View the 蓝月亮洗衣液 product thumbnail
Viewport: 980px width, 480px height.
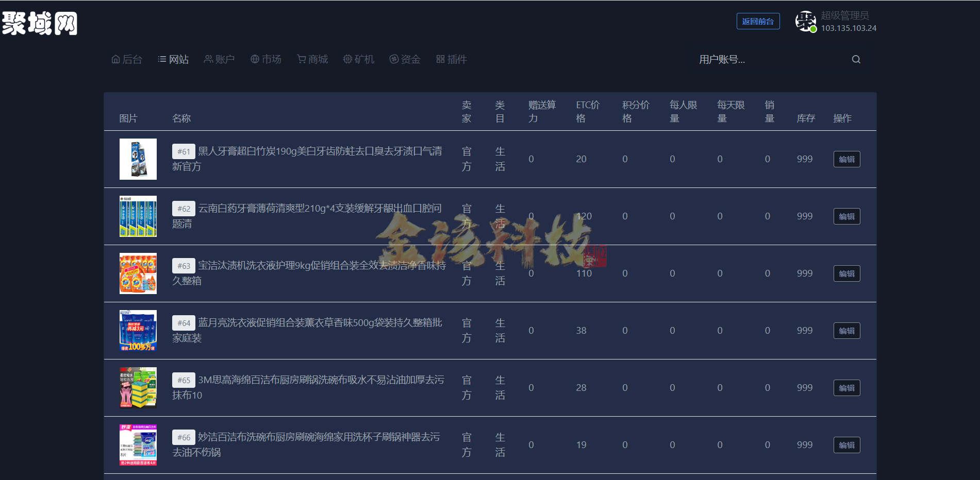[138, 330]
